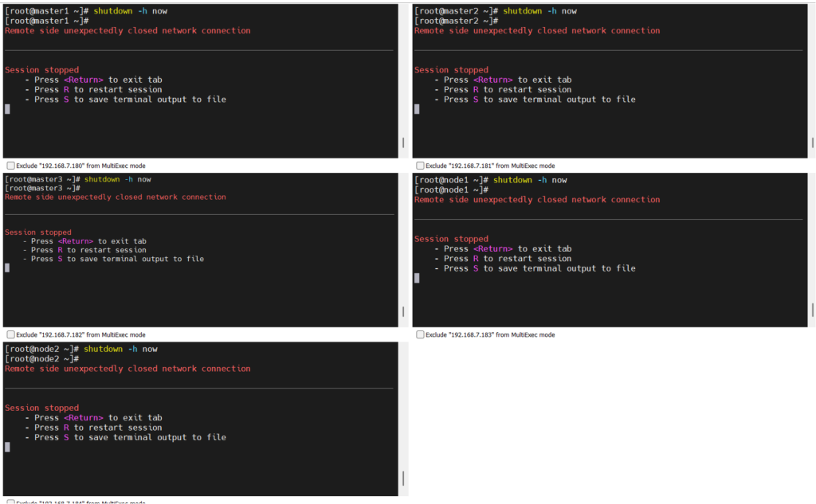Toggle exclusion of 192.168.7.182 from MultiExec
Screen dimensions: 816x504
(x=11, y=334)
